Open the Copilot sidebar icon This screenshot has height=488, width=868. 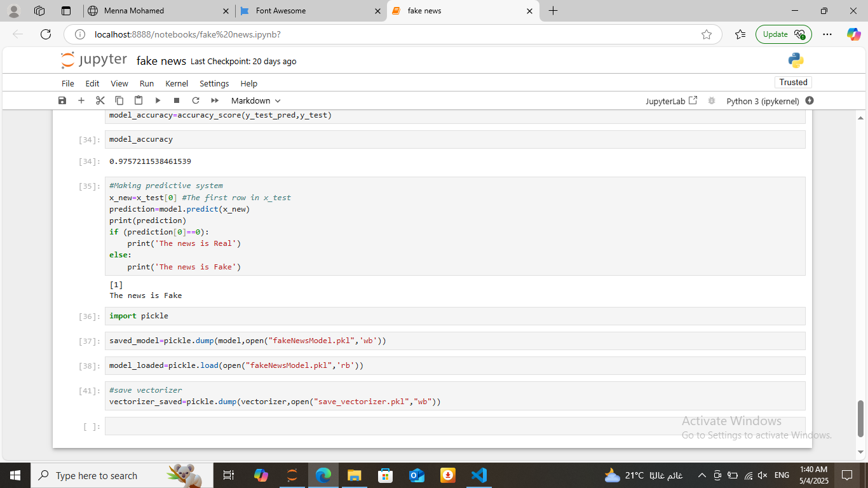click(853, 34)
